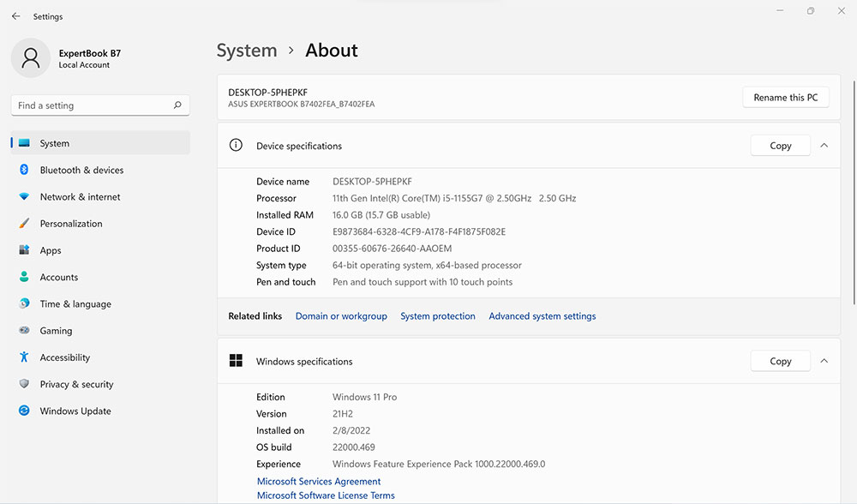
Task: Click the Time & language globe icon
Action: (x=24, y=303)
